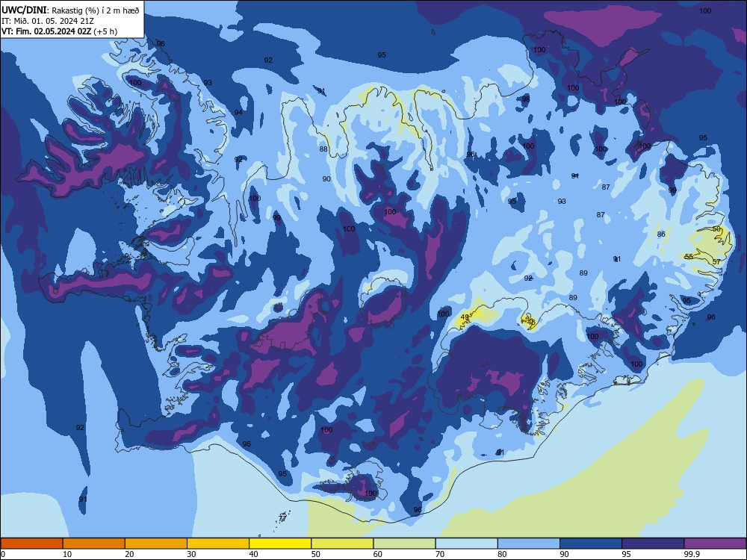
Task: Click the 49 humidity value in yellow patch
Action: [465, 317]
